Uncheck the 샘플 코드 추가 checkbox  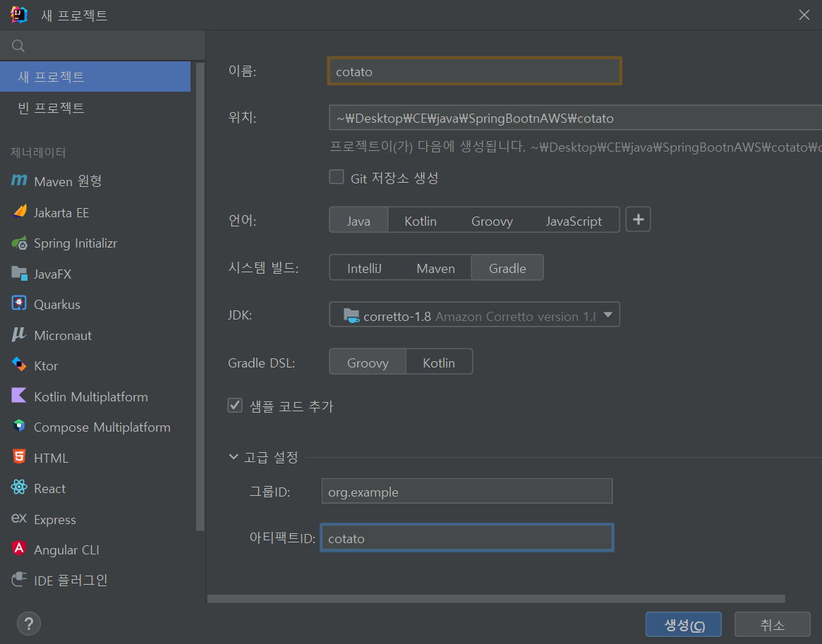(x=235, y=405)
